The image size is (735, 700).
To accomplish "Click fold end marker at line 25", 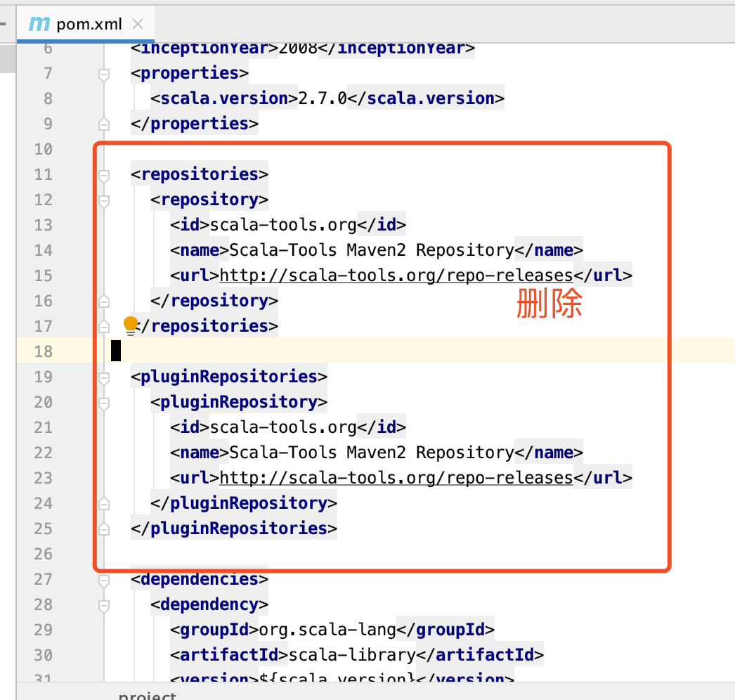I will click(x=104, y=529).
